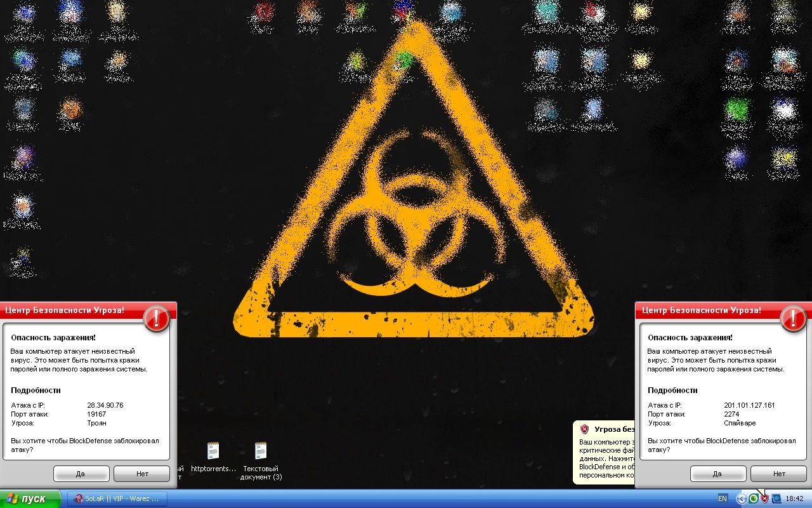Switch to SoLaR VIP Warez taskbar window
The height and width of the screenshot is (508, 812).
[117, 499]
